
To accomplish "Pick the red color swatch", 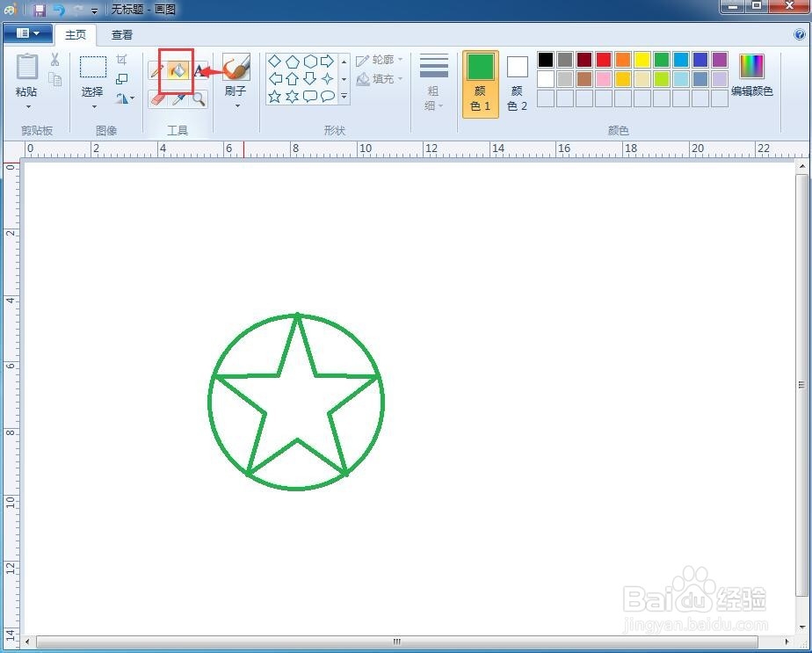I will (604, 60).
